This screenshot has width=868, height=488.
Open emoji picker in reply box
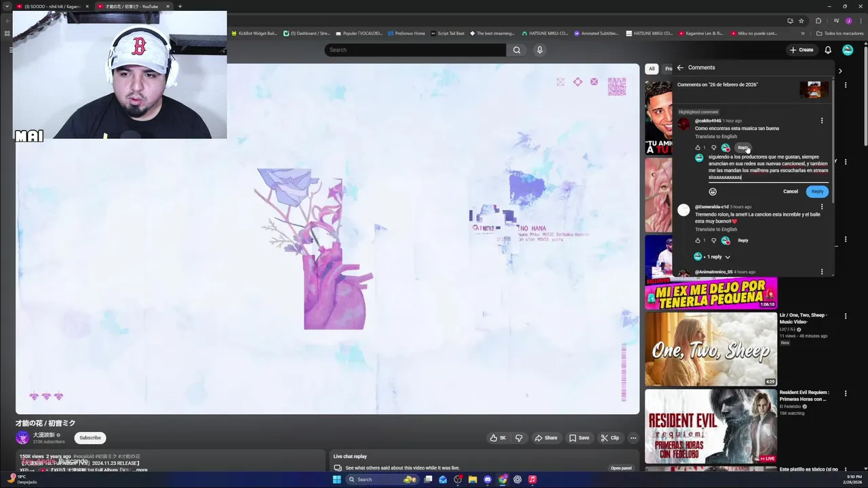click(x=713, y=192)
